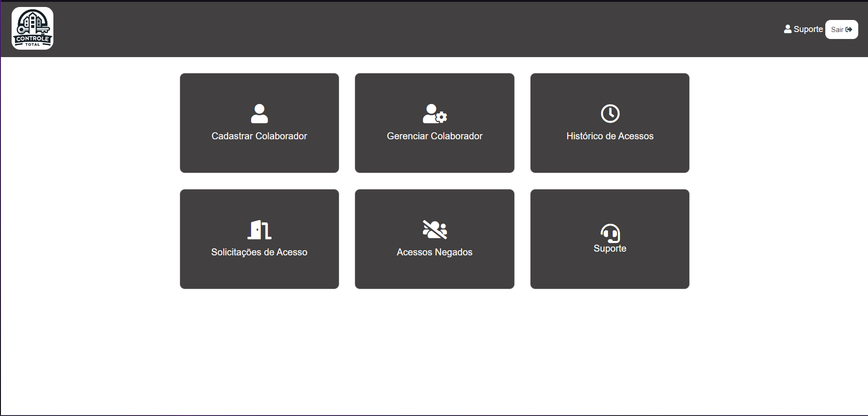Open the Histórico de Acessos text label
Screen dimensions: 868x416
point(610,136)
